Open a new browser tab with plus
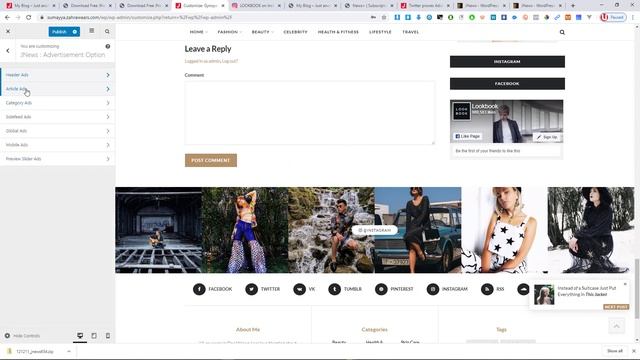 [573, 6]
